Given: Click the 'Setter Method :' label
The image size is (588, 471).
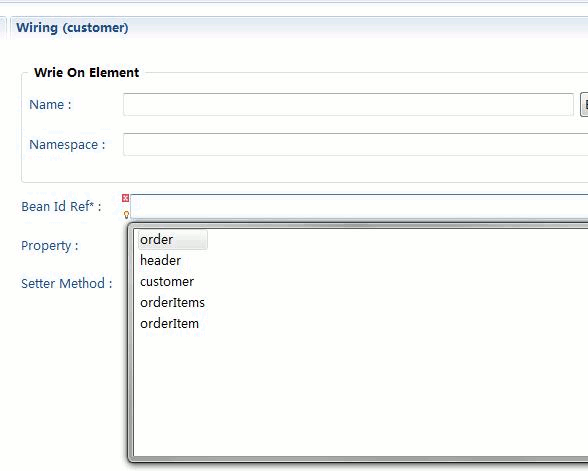Looking at the screenshot, I should [x=66, y=284].
